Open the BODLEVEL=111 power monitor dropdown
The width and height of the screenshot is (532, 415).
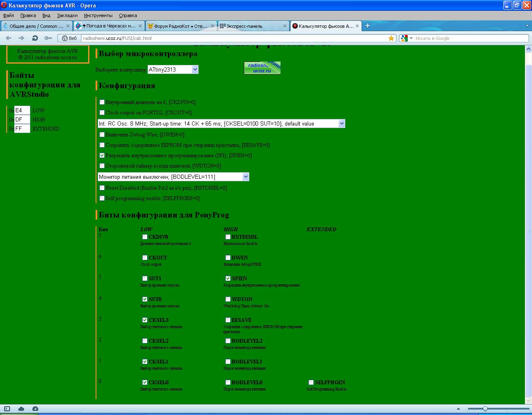click(245, 177)
